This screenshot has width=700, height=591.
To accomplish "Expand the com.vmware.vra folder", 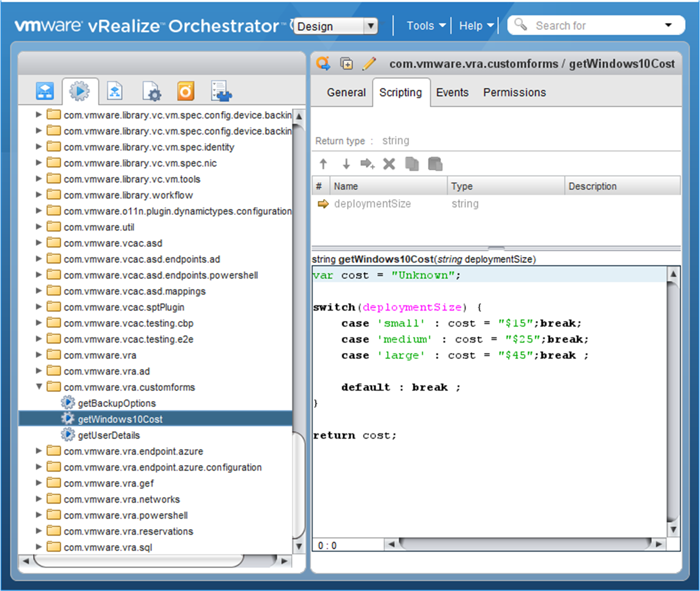I will pyautogui.click(x=38, y=355).
